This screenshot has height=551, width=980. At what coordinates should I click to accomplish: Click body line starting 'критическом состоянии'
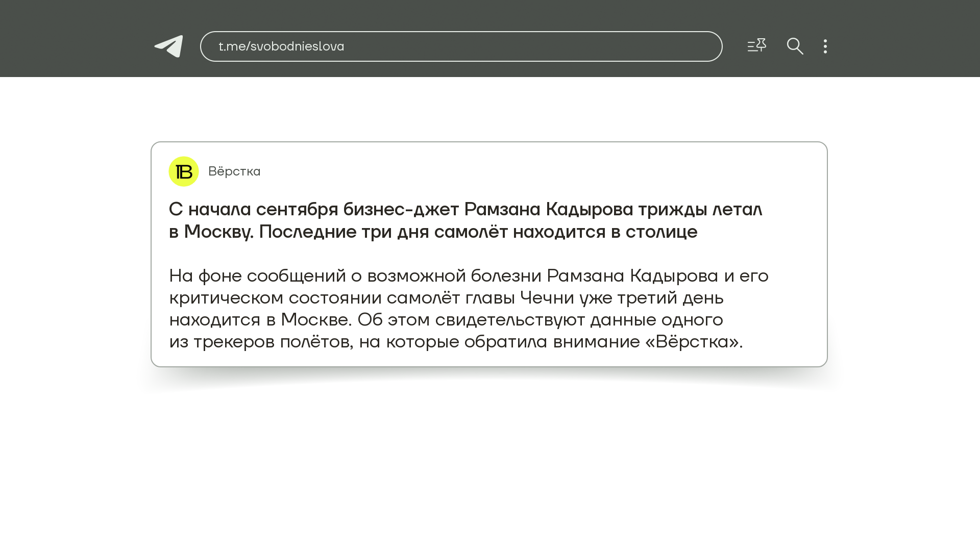(446, 297)
